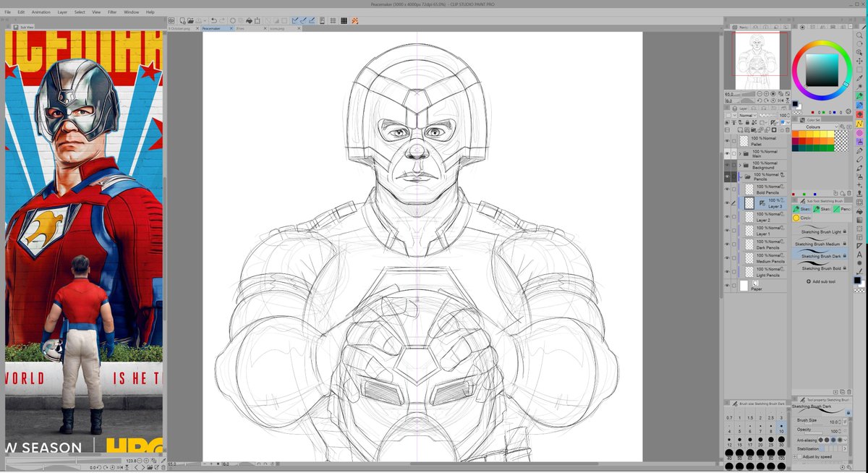The image size is (868, 473).
Task: Toggle visibility of Pencils folder
Action: tap(728, 176)
